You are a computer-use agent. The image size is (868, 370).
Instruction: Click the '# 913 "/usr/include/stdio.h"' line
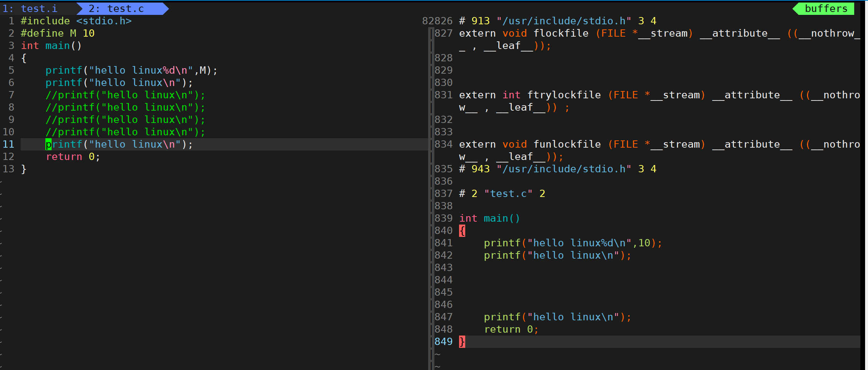coord(557,21)
